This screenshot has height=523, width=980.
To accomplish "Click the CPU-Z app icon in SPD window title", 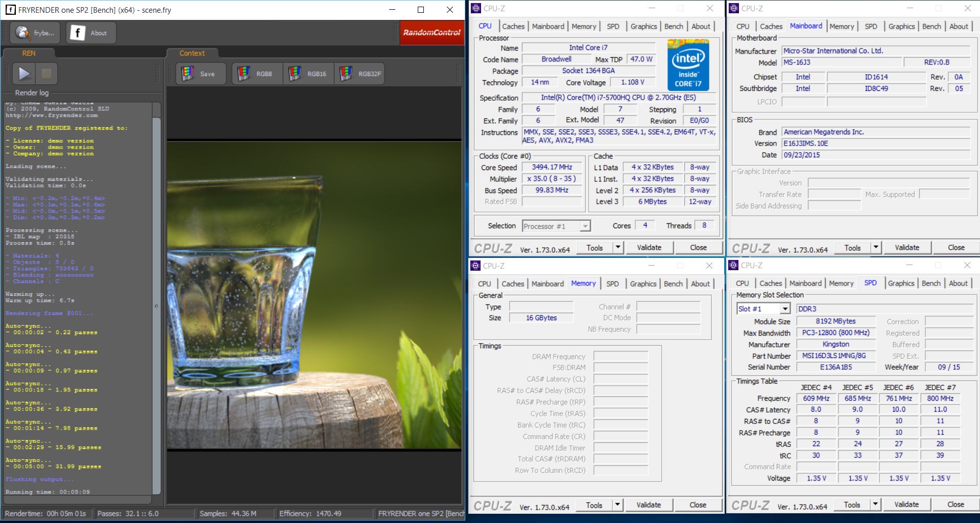I will coord(733,265).
